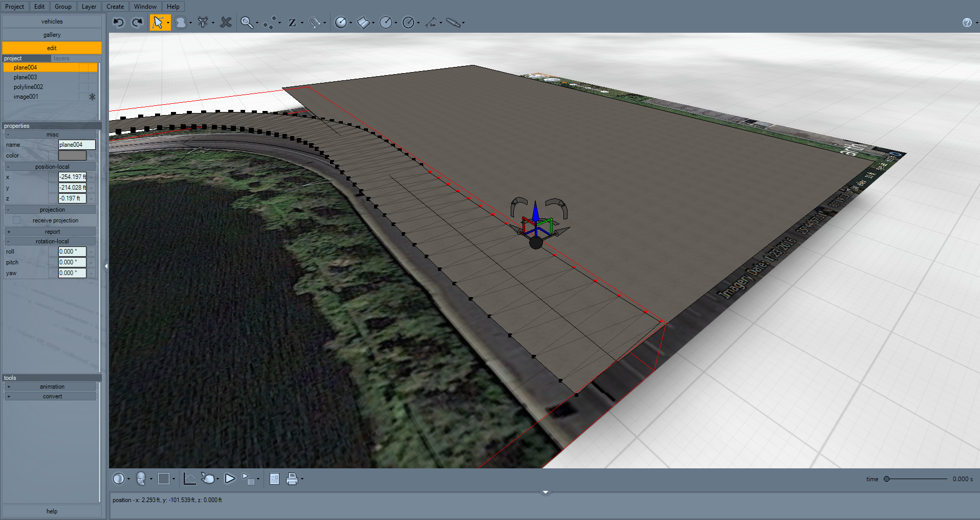
Task: Expand the report section
Action: [x=8, y=232]
